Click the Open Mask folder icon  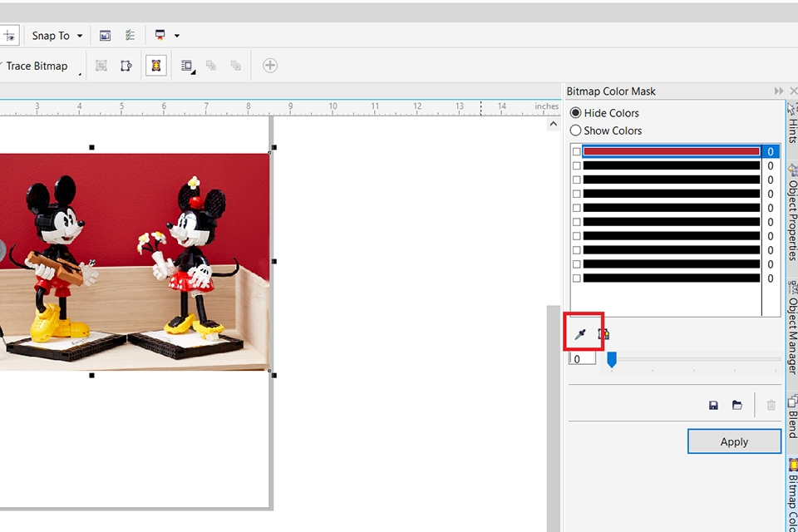click(736, 405)
